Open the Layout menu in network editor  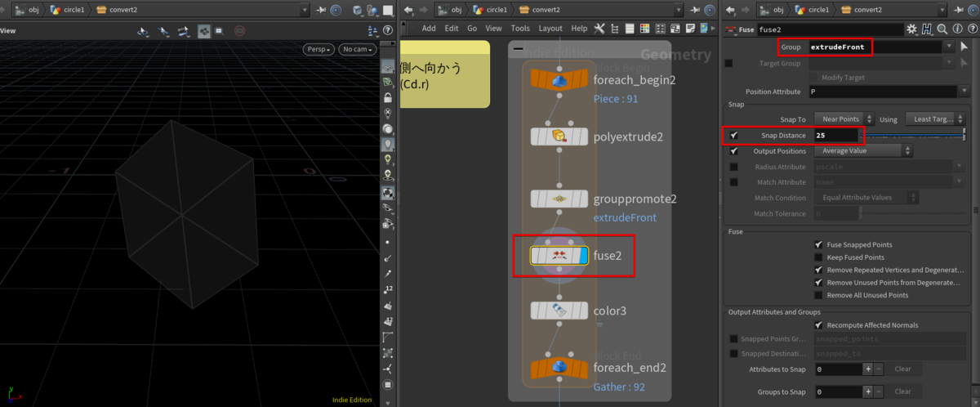click(x=550, y=28)
